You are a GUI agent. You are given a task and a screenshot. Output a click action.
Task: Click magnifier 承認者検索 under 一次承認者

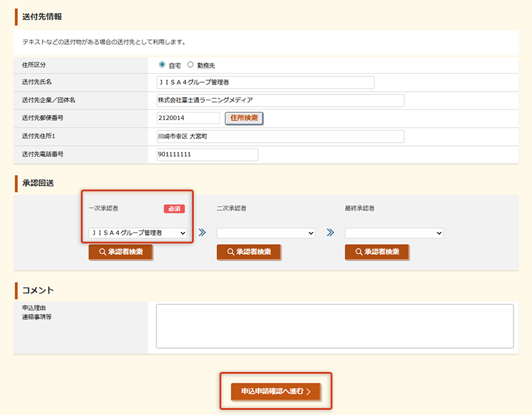(x=121, y=252)
